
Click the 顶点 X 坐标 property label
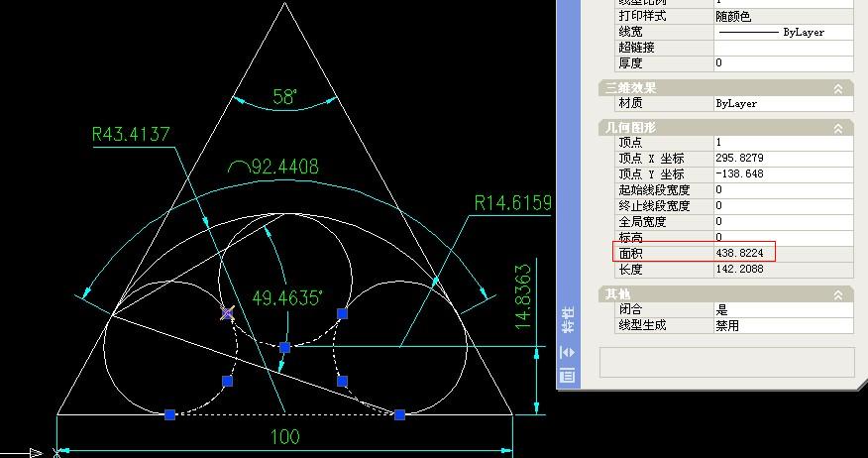(651, 159)
